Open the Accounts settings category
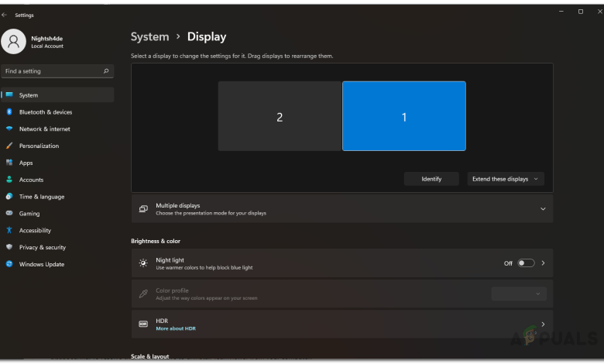Viewport: 604px width, 364px height. point(31,180)
